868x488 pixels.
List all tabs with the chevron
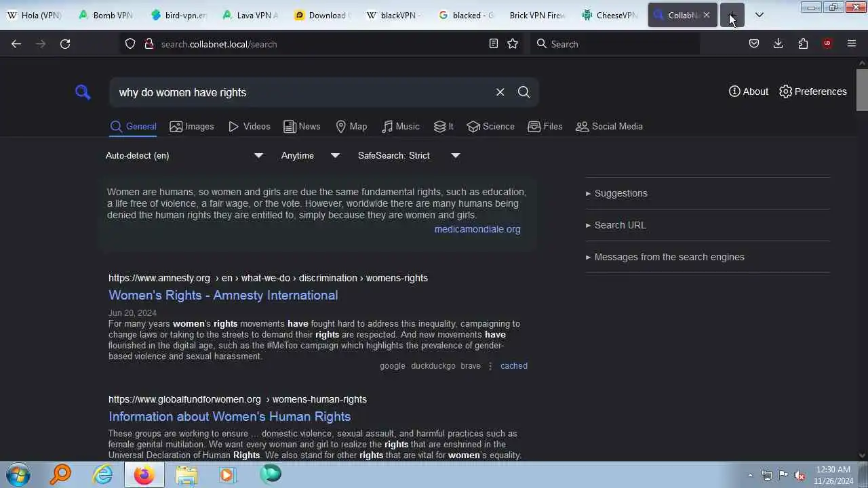point(759,15)
